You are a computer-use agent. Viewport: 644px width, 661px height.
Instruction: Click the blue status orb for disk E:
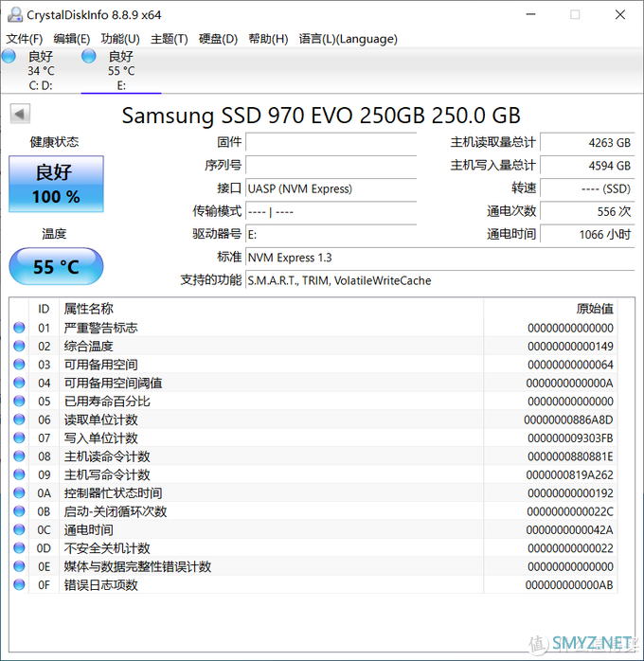(x=89, y=56)
